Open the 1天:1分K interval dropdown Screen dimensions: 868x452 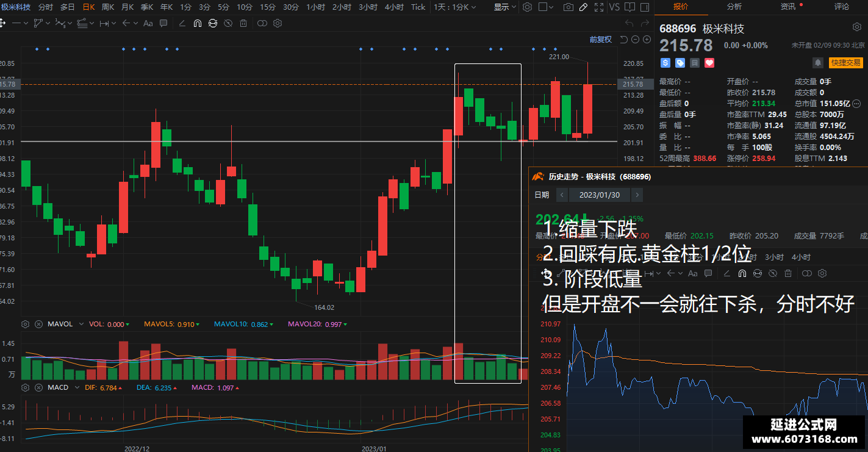pyautogui.click(x=455, y=7)
